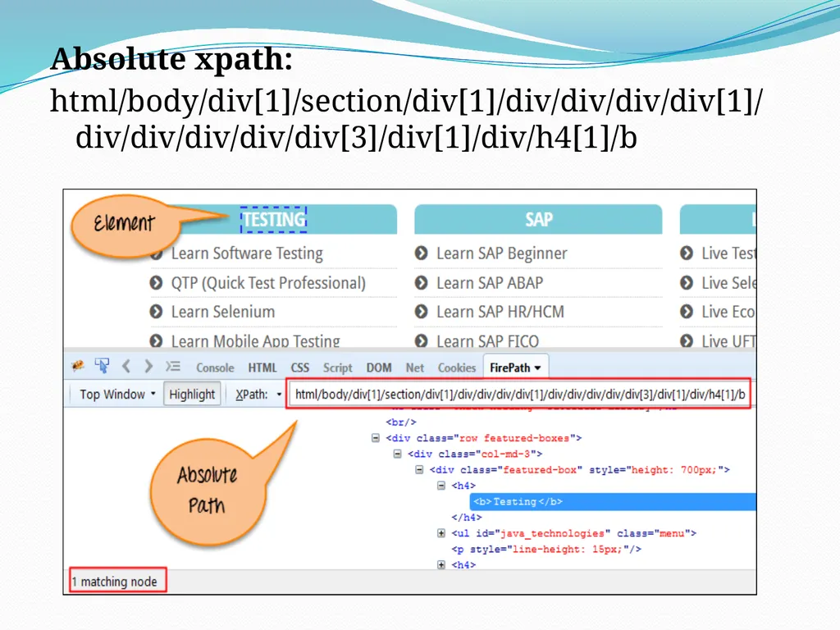Expand the last h4 node

click(441, 564)
